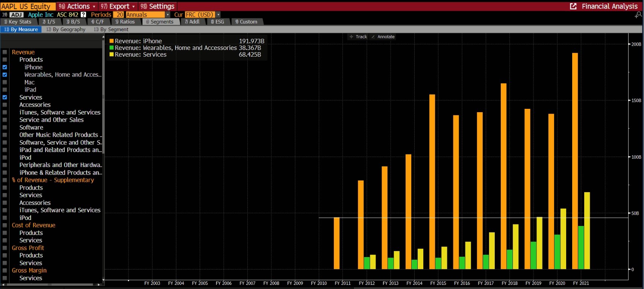Viewport: 644px width, 289px height.
Task: Switch to the By Geography tab
Action: (x=66, y=29)
